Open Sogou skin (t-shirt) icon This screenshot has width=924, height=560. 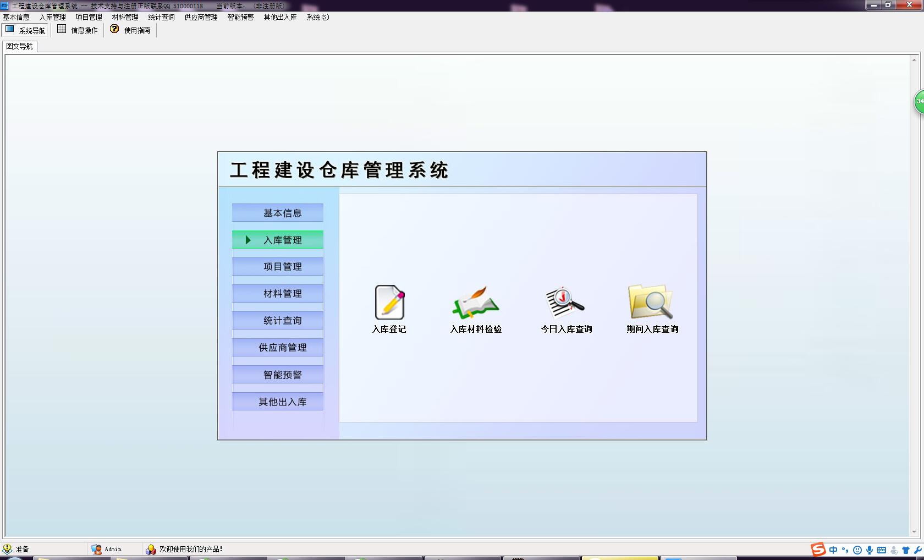click(x=906, y=549)
